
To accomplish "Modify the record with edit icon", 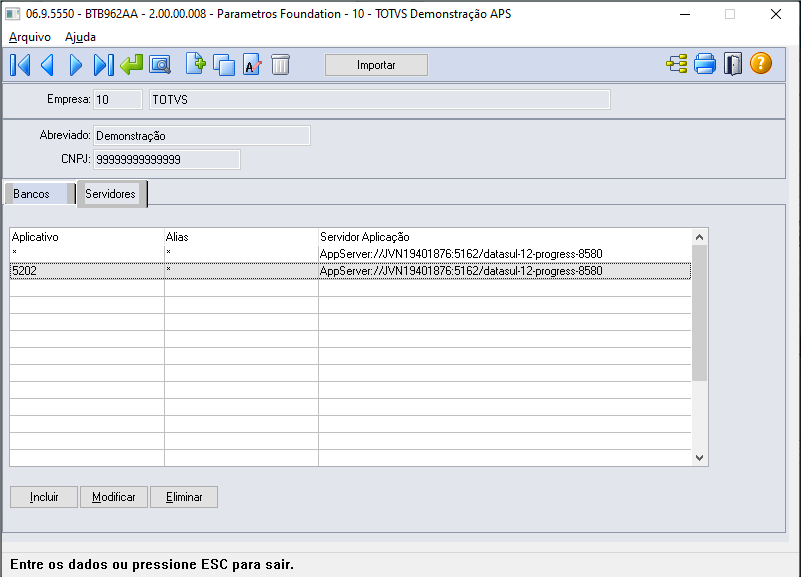I will pyautogui.click(x=252, y=65).
